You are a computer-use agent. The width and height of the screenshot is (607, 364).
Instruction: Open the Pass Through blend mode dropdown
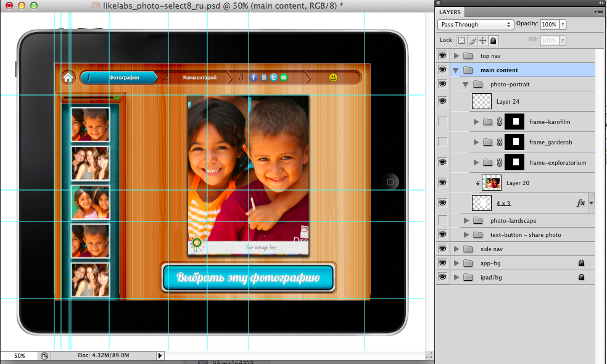point(476,25)
